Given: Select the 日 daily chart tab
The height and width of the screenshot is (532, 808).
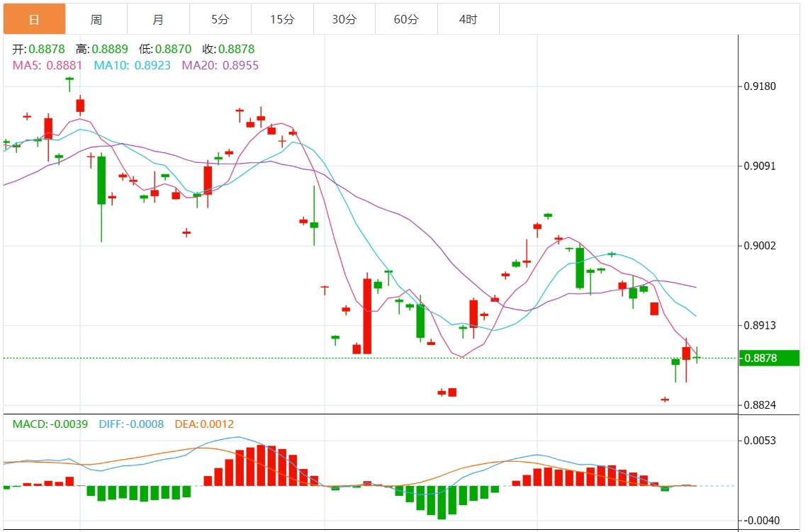Looking at the screenshot, I should [x=35, y=19].
